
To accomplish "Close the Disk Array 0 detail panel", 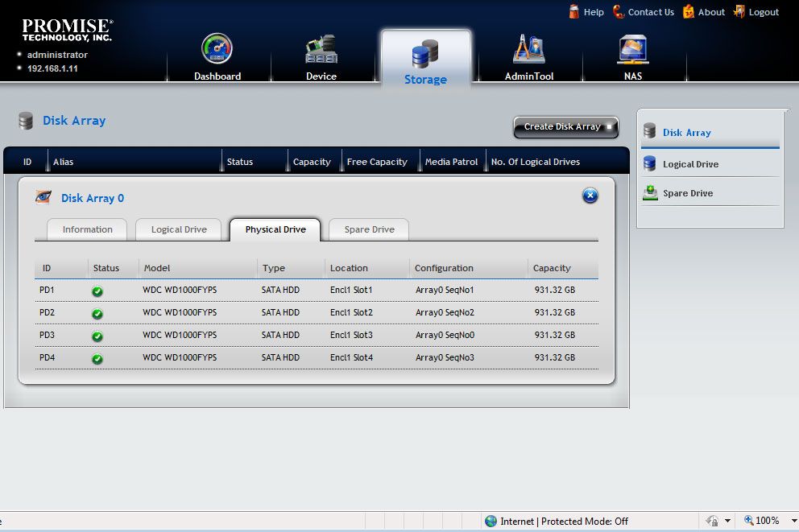I will pyautogui.click(x=590, y=196).
